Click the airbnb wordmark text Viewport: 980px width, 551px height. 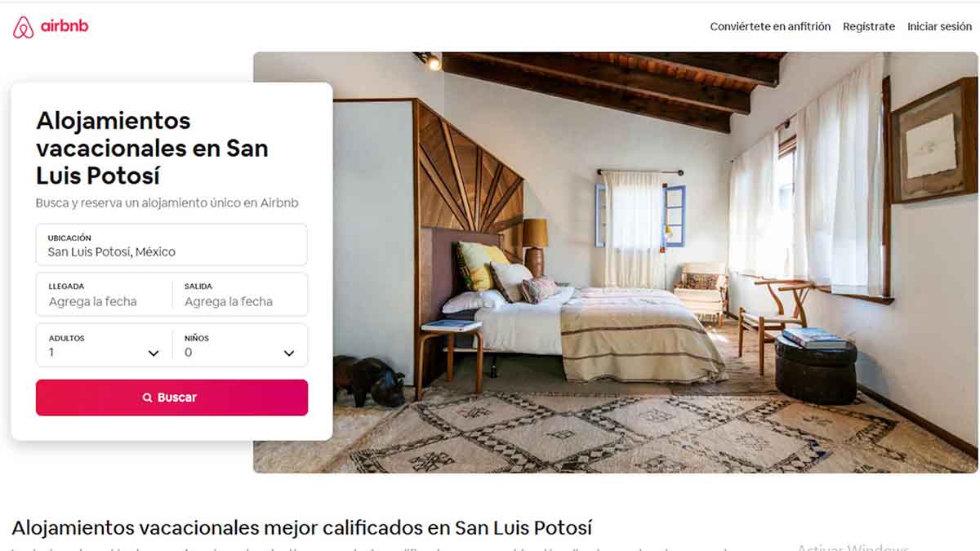65,26
